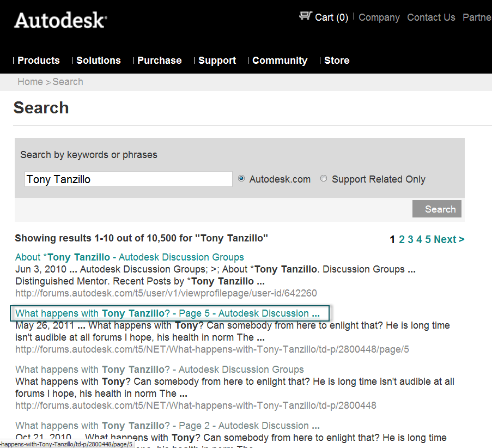
Task: Click the current page number 1
Action: tap(392, 240)
